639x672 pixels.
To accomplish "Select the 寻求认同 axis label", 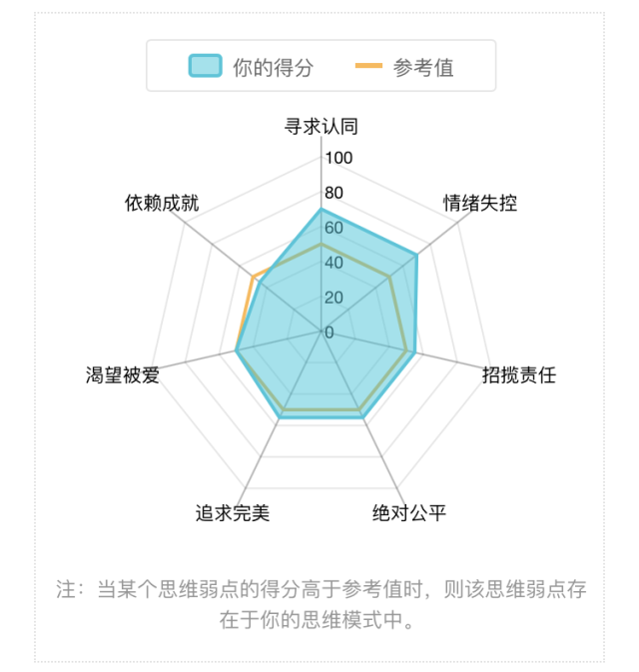I will click(321, 127).
